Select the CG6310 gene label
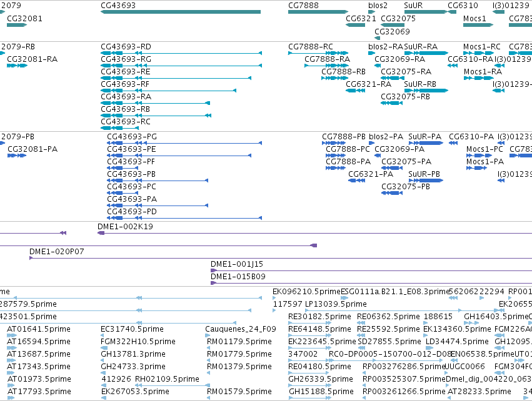This screenshot has width=532, height=401. coord(463,6)
